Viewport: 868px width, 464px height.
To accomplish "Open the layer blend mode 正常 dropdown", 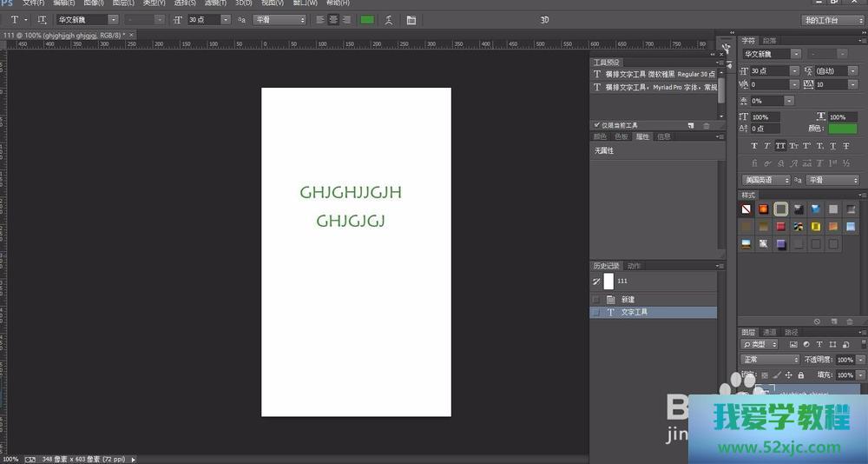I will (770, 360).
